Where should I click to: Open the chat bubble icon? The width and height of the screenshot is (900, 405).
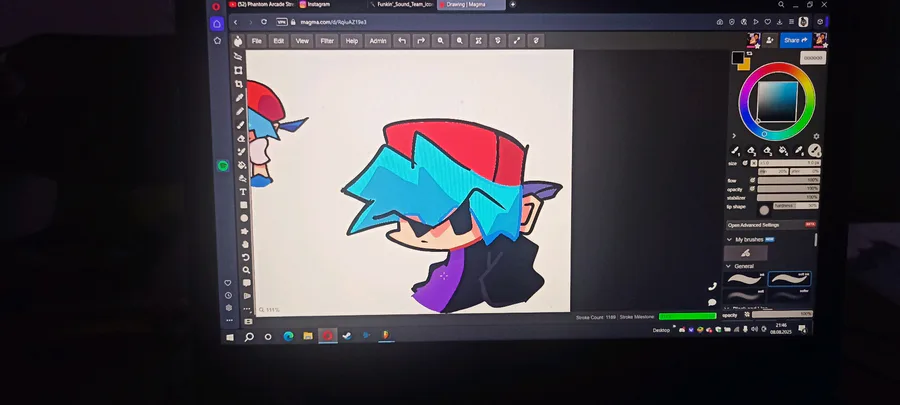(712, 302)
